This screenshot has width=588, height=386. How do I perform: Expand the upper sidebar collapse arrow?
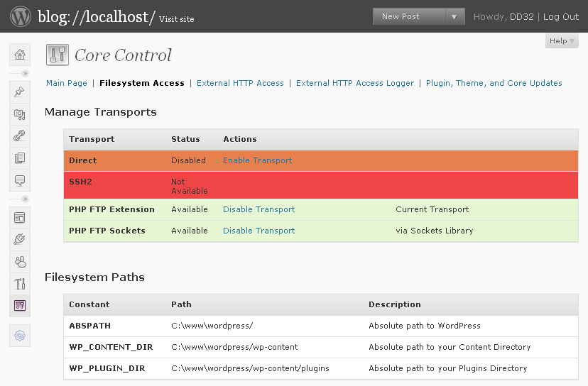coord(25,73)
